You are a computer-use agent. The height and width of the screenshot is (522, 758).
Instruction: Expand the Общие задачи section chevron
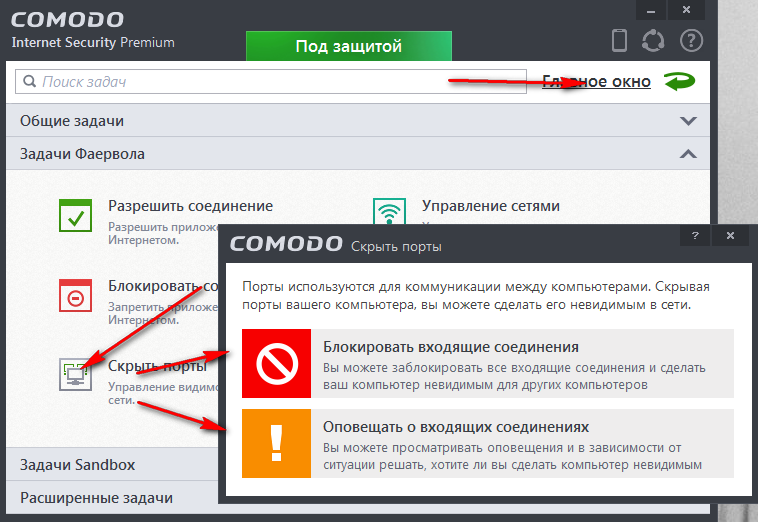688,121
